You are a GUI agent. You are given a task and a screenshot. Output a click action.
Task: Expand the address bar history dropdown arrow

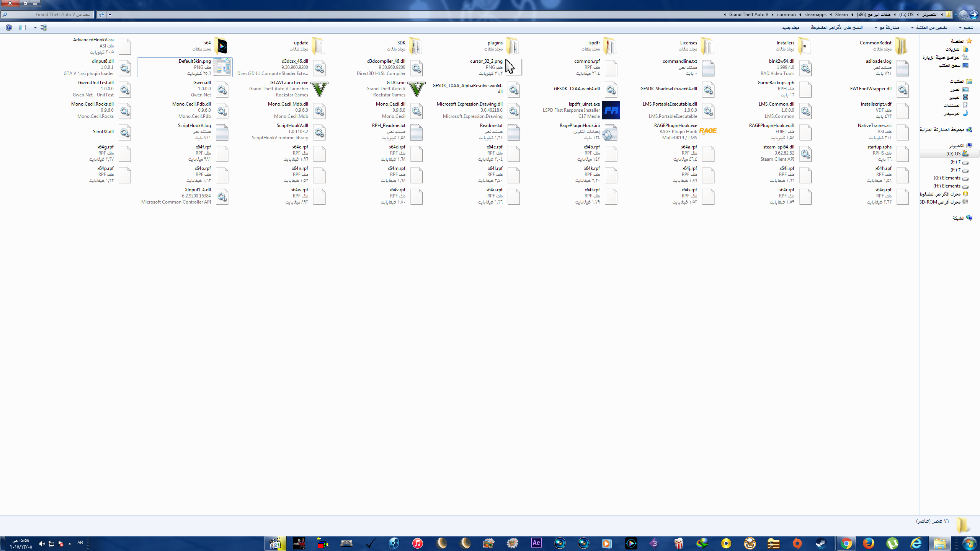[110, 15]
